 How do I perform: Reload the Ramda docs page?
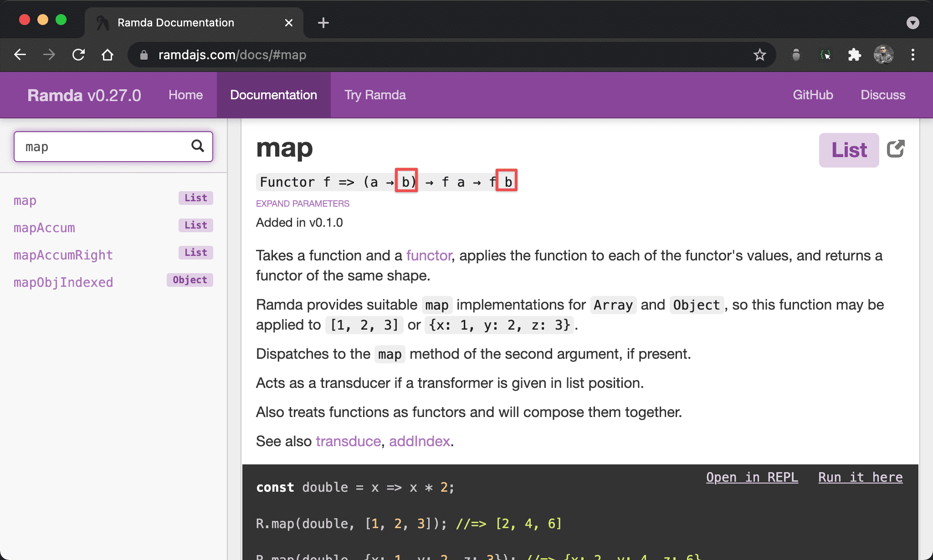[78, 55]
